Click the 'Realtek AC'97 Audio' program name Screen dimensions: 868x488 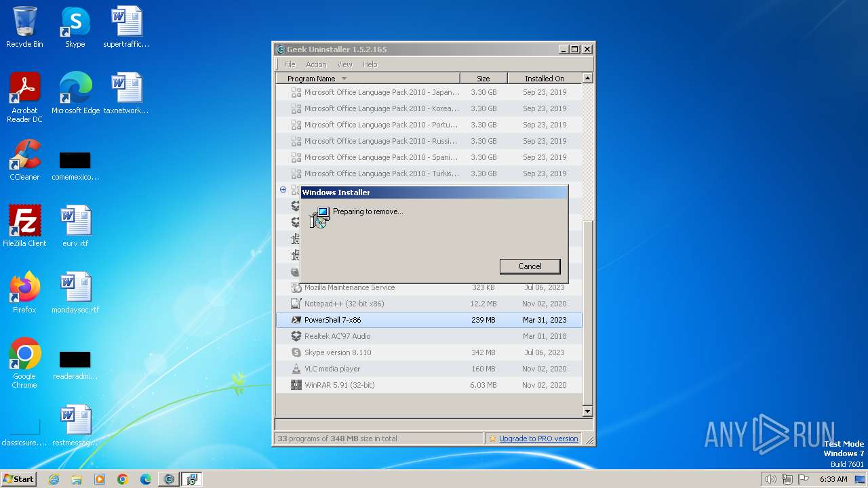click(337, 336)
